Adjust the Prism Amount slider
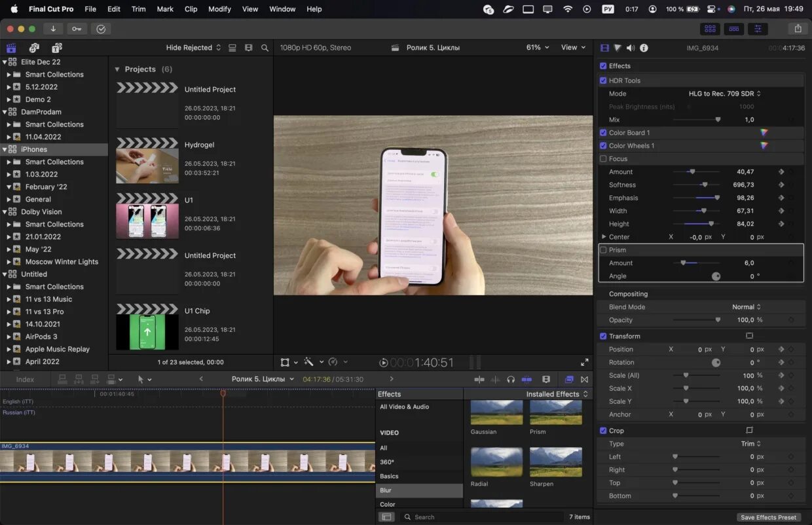 tap(697, 263)
